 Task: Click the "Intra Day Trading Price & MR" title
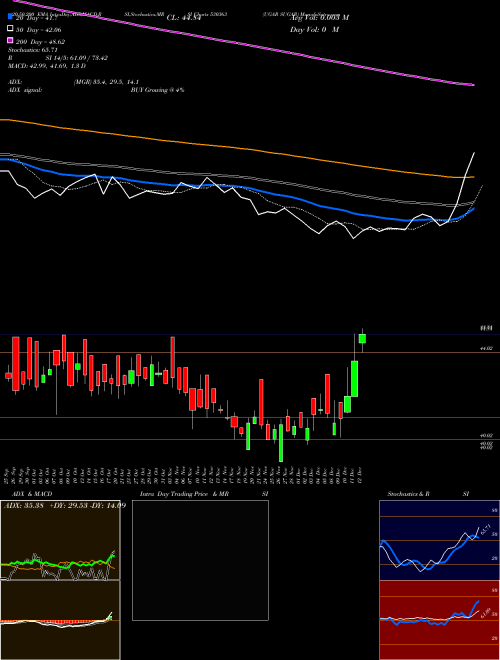[x=184, y=494]
